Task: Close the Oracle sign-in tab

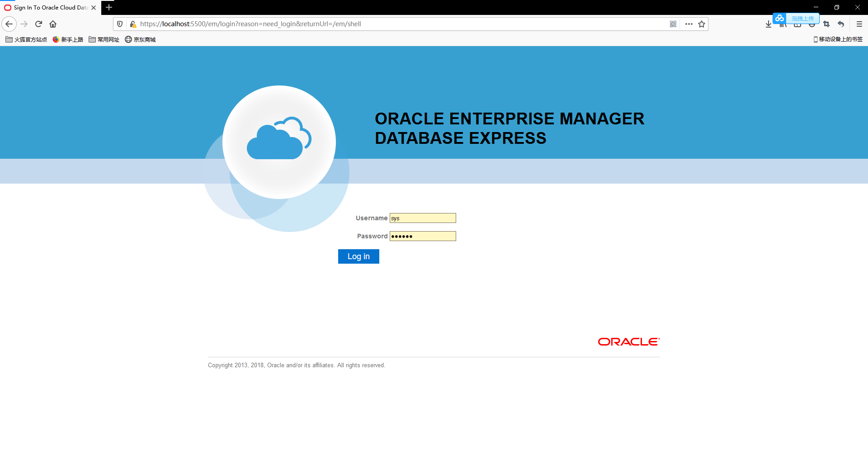Action: click(x=94, y=8)
